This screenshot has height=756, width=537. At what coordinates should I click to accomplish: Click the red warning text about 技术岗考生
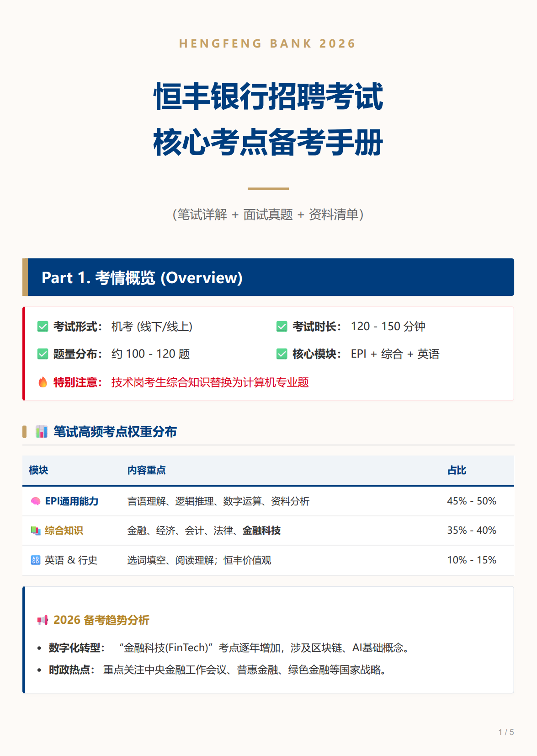pos(210,382)
